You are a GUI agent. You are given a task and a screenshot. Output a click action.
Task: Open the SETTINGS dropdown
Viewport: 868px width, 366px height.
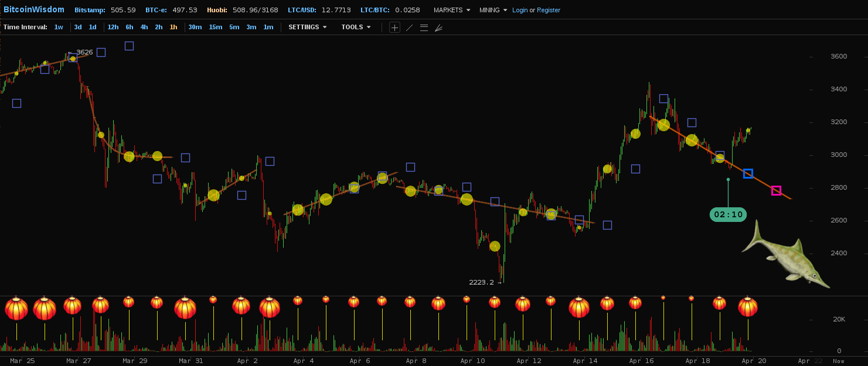click(x=307, y=27)
